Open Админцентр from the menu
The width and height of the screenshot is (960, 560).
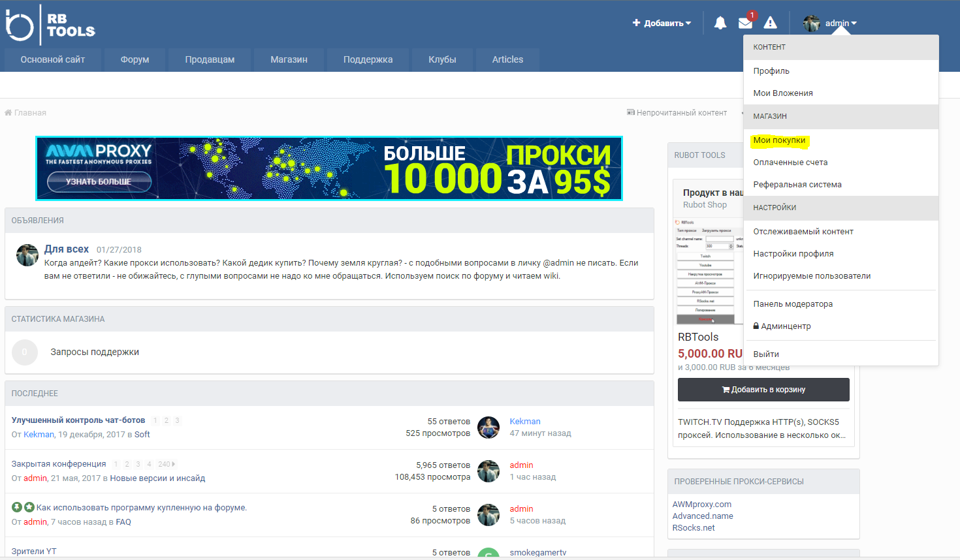click(785, 326)
